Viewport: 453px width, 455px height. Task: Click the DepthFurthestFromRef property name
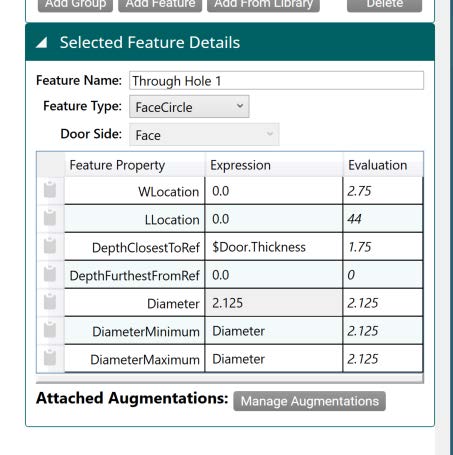(134, 276)
